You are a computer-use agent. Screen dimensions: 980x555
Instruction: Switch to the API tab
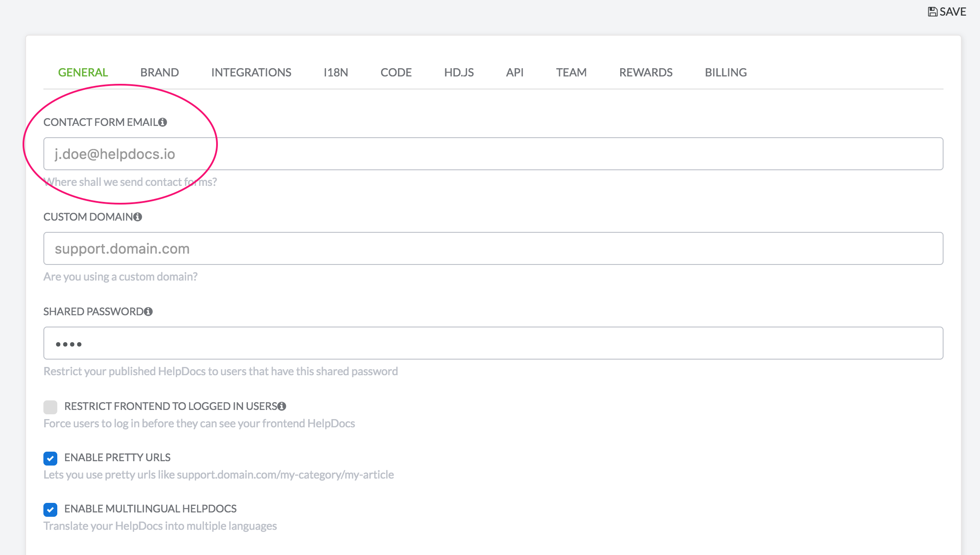point(515,73)
